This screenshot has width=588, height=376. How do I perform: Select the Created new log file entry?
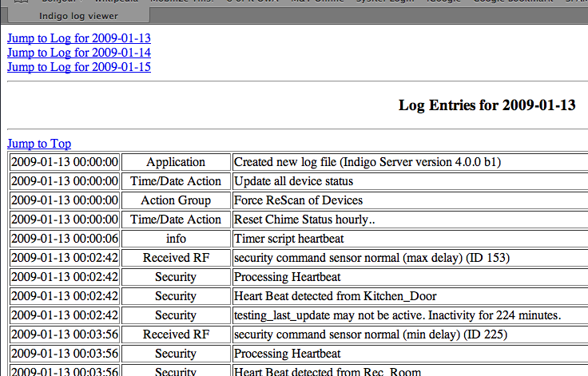click(x=367, y=162)
